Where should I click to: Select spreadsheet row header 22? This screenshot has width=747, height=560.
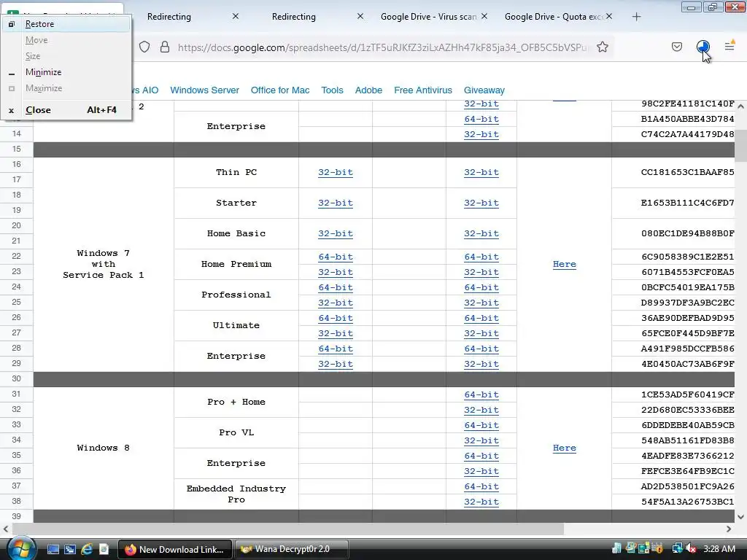[x=16, y=256]
